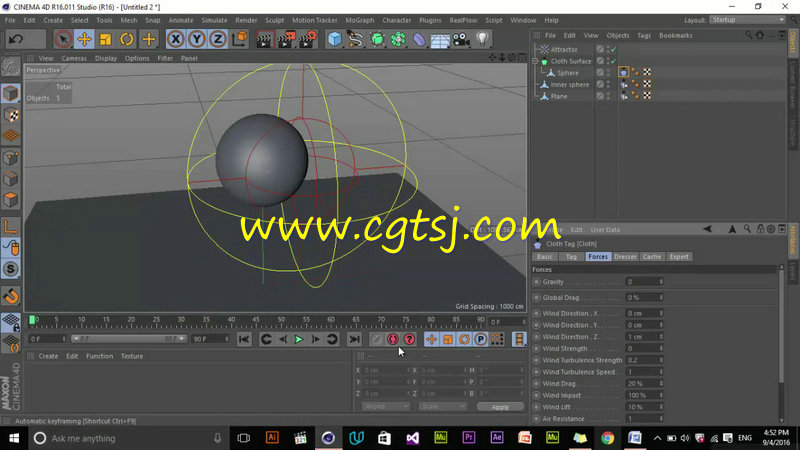Go to the end of animation
The width and height of the screenshot is (800, 450).
click(x=354, y=339)
